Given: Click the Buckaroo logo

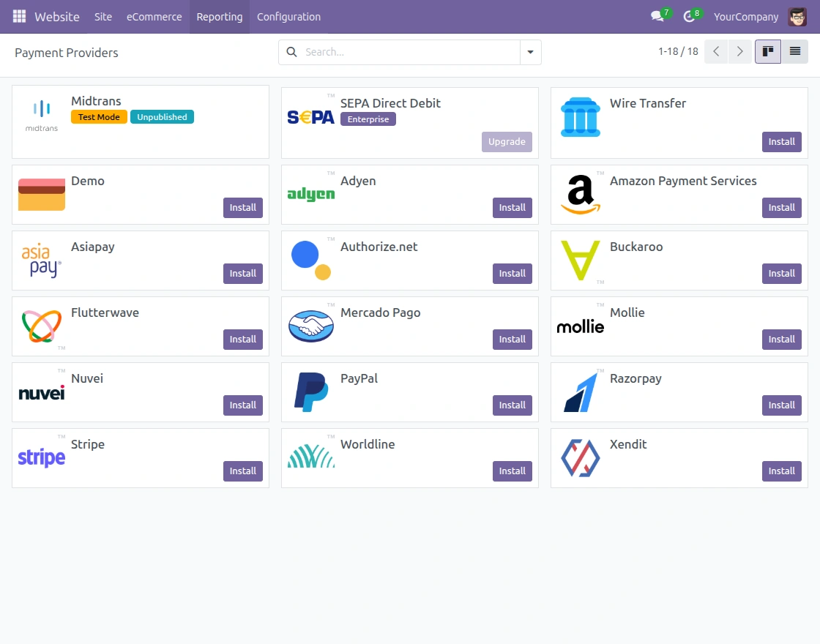Looking at the screenshot, I should click(x=581, y=261).
